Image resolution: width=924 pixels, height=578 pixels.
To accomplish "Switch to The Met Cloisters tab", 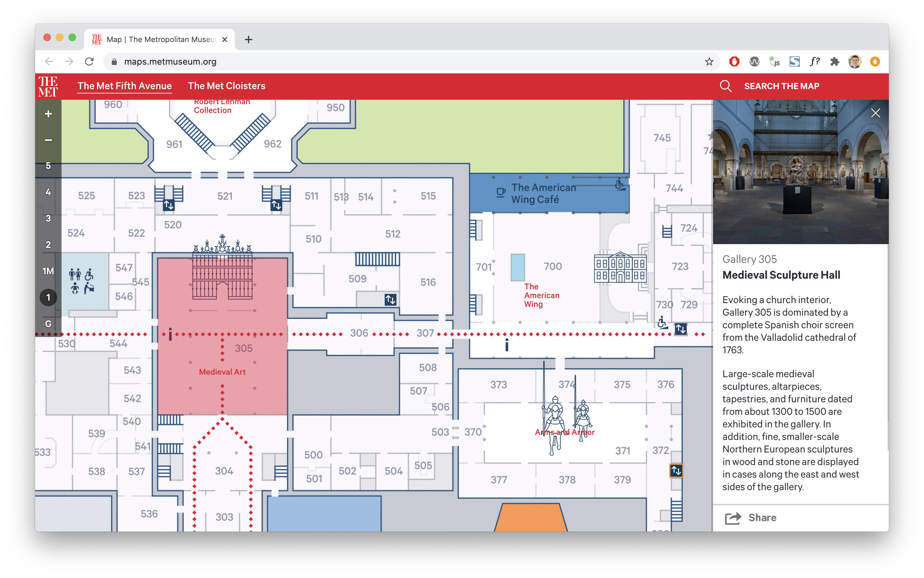I will tap(226, 85).
